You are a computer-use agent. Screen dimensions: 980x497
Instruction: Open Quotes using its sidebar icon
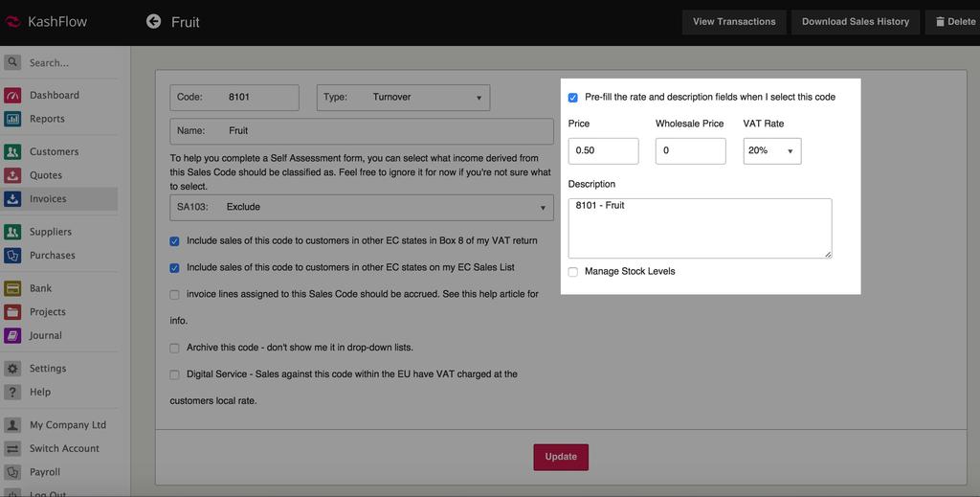[x=12, y=175]
